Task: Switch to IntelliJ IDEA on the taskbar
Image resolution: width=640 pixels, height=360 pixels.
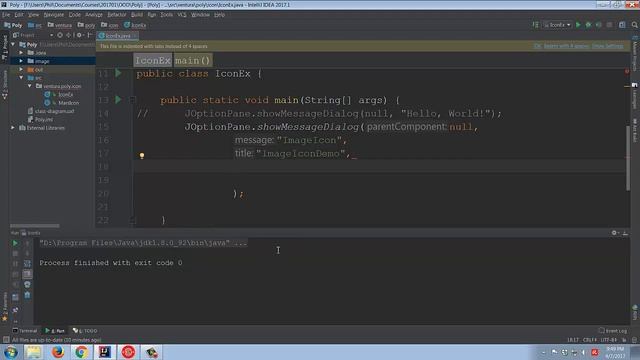Action: (105, 352)
